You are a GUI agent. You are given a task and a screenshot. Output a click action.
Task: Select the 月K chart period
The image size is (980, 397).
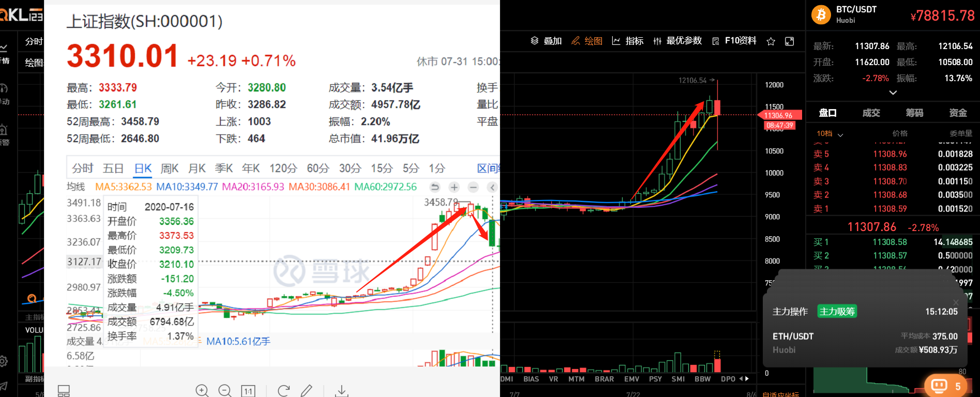197,169
